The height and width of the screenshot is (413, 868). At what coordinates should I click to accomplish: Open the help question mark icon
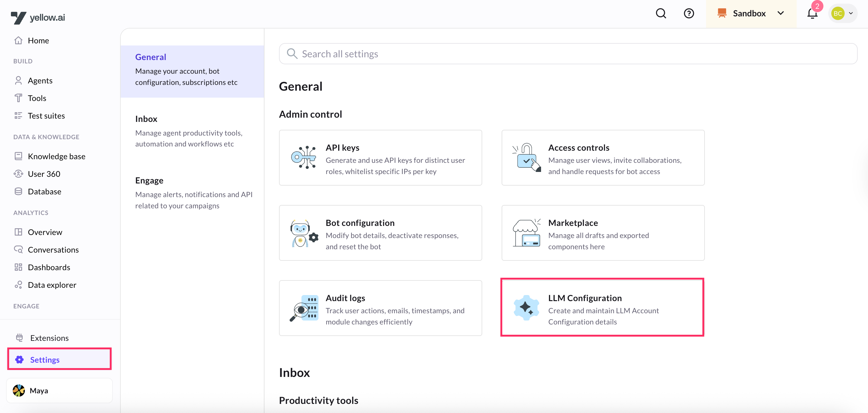(689, 13)
